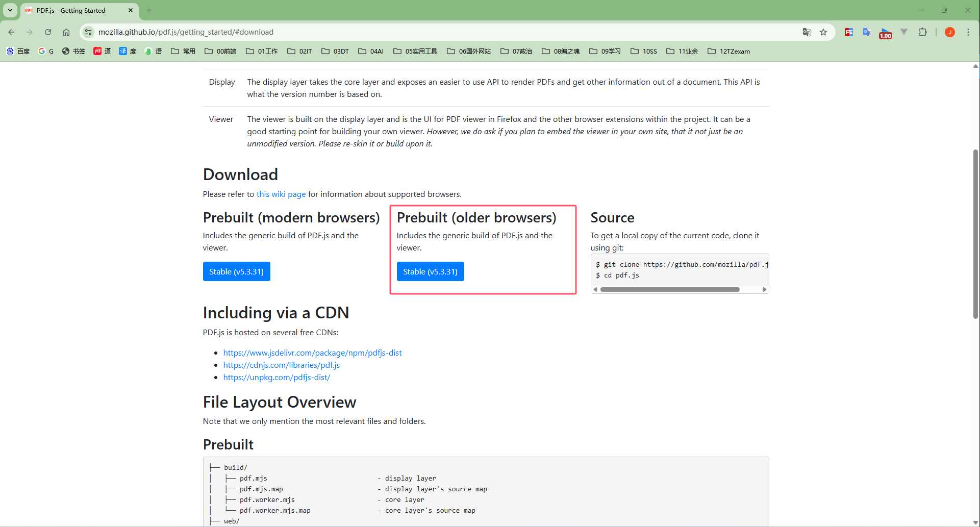980x527 pixels.
Task: Open the 书签 bookmark
Action: [73, 51]
